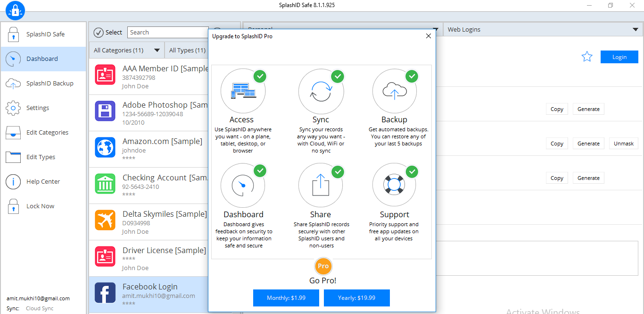Click the Adobe Photoshop floppy disk icon
Viewport: 644px width, 314px height.
105,110
